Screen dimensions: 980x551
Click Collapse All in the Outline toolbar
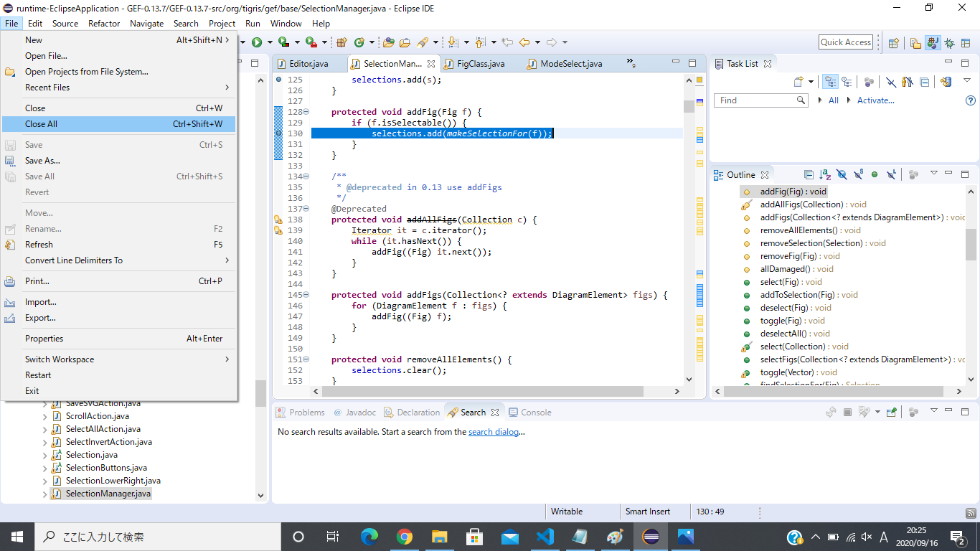pos(809,174)
